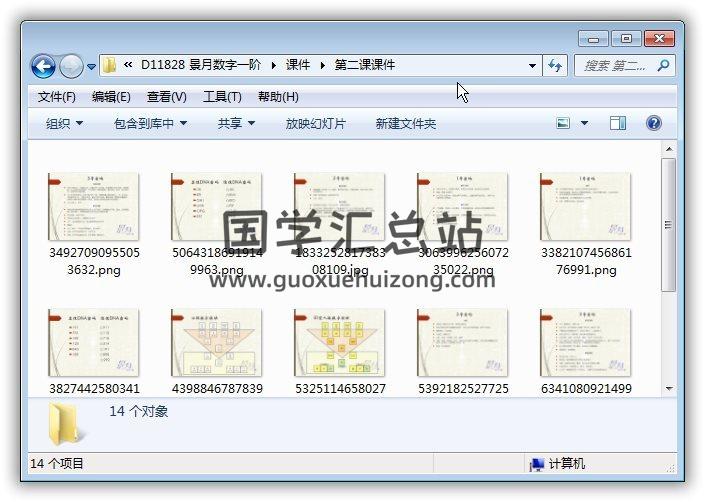Click the change view icon
Screen dimensions: 705x502
pos(563,123)
